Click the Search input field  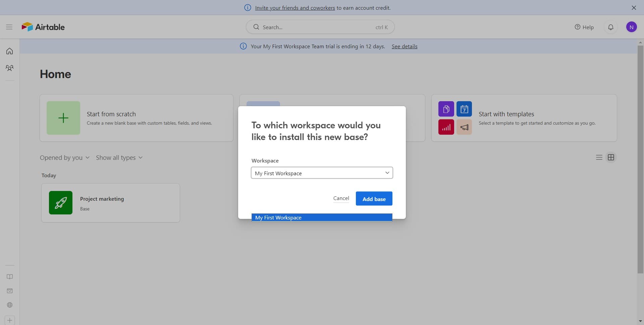(320, 27)
